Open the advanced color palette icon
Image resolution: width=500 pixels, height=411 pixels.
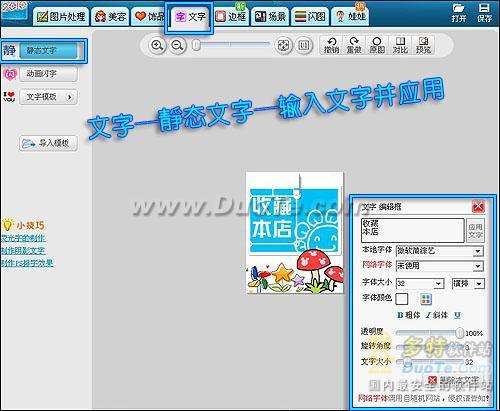(426, 299)
